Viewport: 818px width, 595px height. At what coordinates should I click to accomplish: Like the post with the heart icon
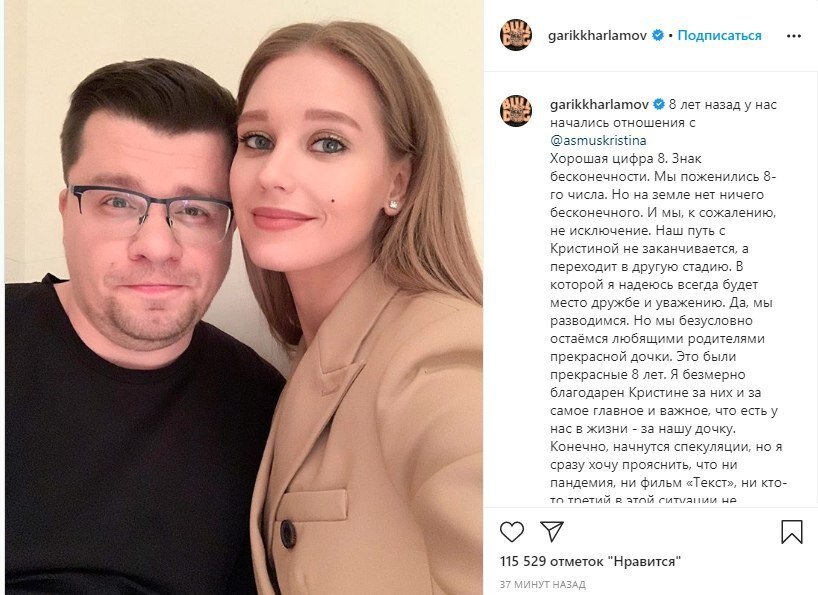512,531
